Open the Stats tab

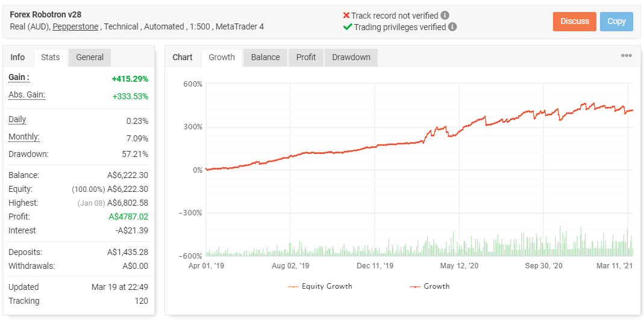point(51,57)
